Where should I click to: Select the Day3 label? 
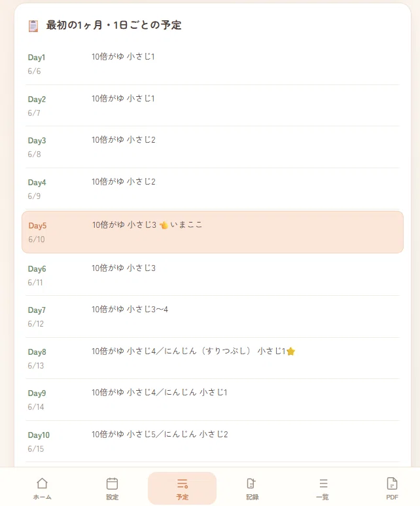click(37, 141)
